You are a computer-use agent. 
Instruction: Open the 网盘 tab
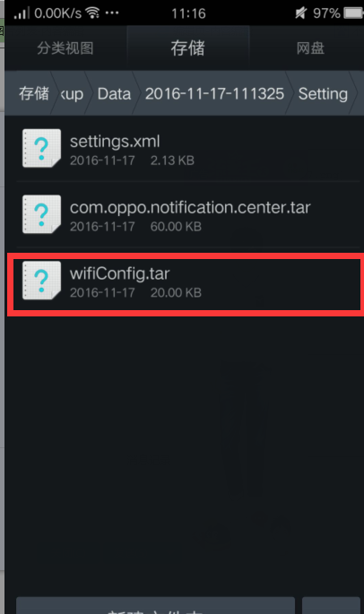tap(310, 48)
